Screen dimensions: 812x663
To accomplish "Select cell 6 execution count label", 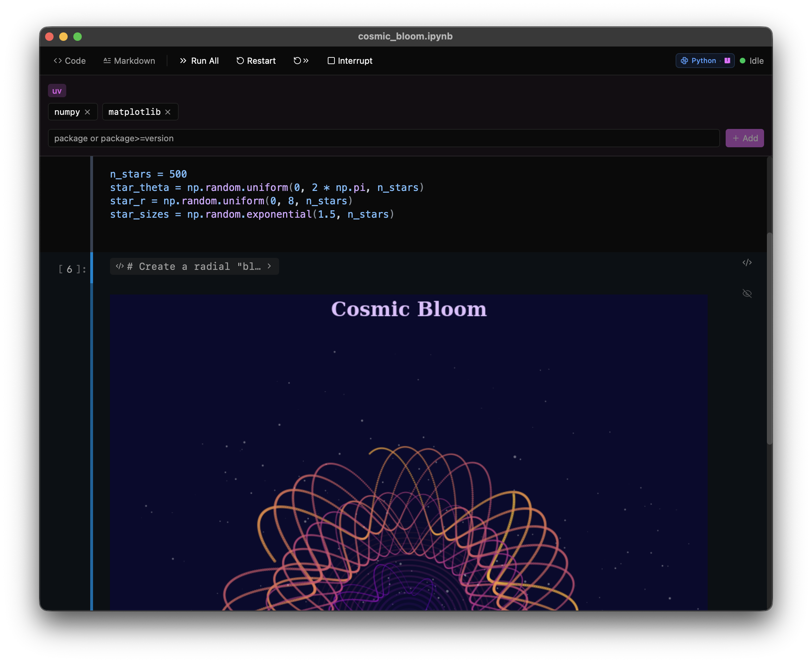I will point(72,269).
